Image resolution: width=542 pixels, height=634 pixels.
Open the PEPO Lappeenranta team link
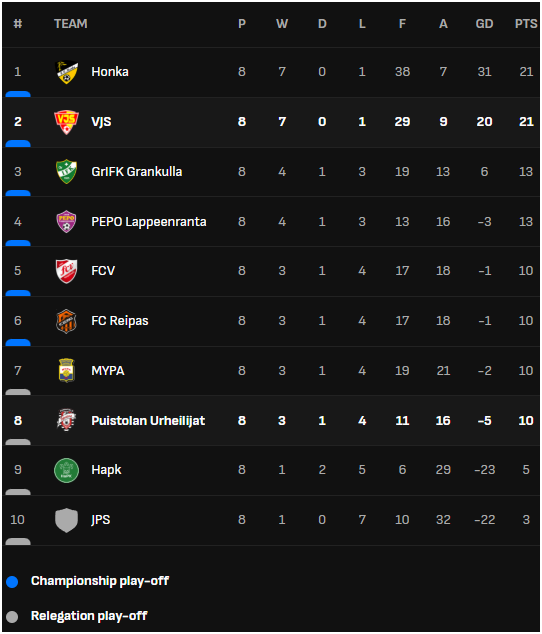click(x=149, y=222)
